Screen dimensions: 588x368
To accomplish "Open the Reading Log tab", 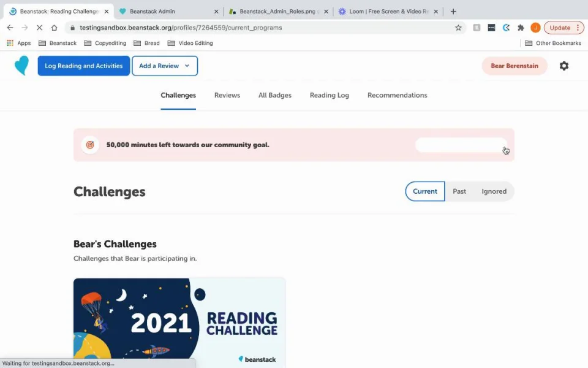I will [330, 96].
